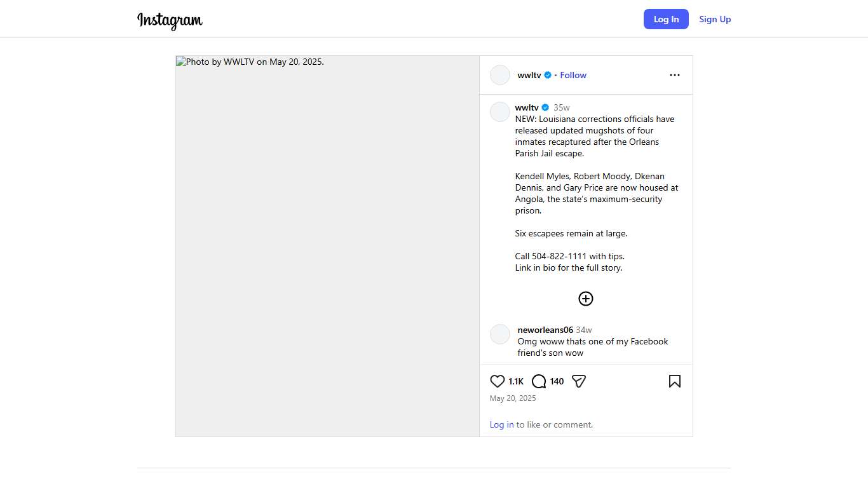Click the 'Log in' to comment link
The height and width of the screenshot is (488, 868).
pos(501,424)
